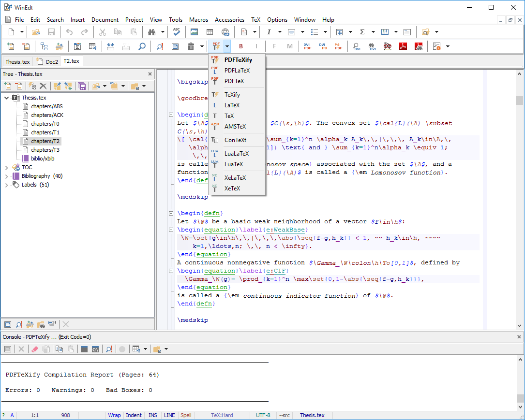525x420 pixels.
Task: Click the DVI to PS icon
Action: [323, 46]
